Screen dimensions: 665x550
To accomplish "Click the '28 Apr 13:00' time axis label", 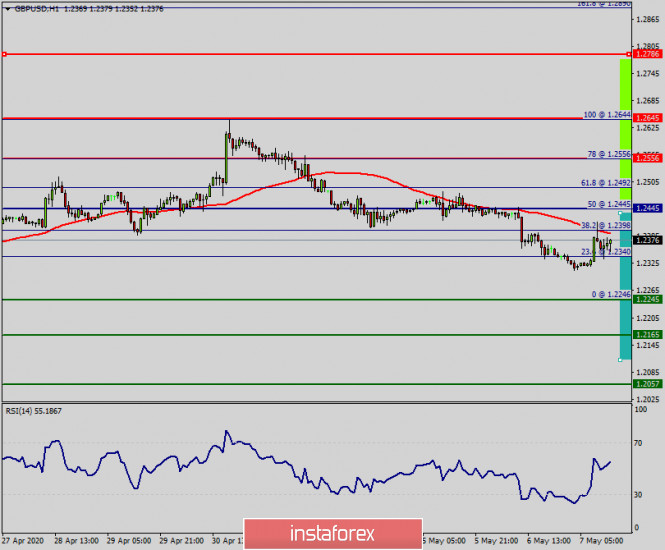I will point(76,541).
